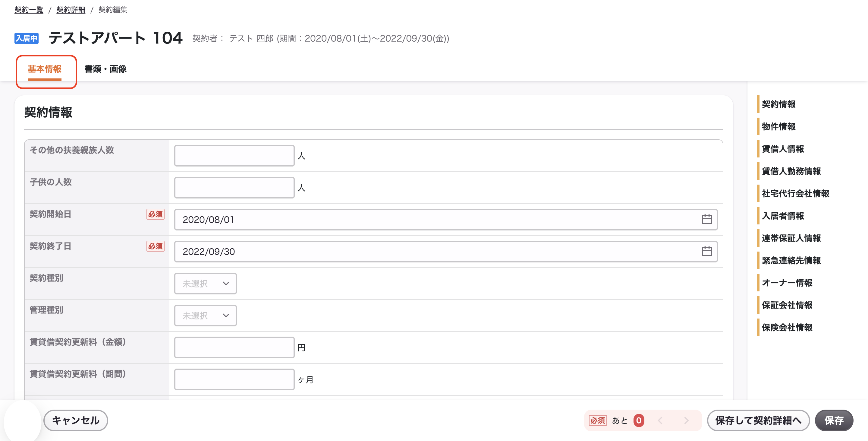Jump to 物件情報 section in sidebar
This screenshot has height=441, width=868.
click(778, 126)
